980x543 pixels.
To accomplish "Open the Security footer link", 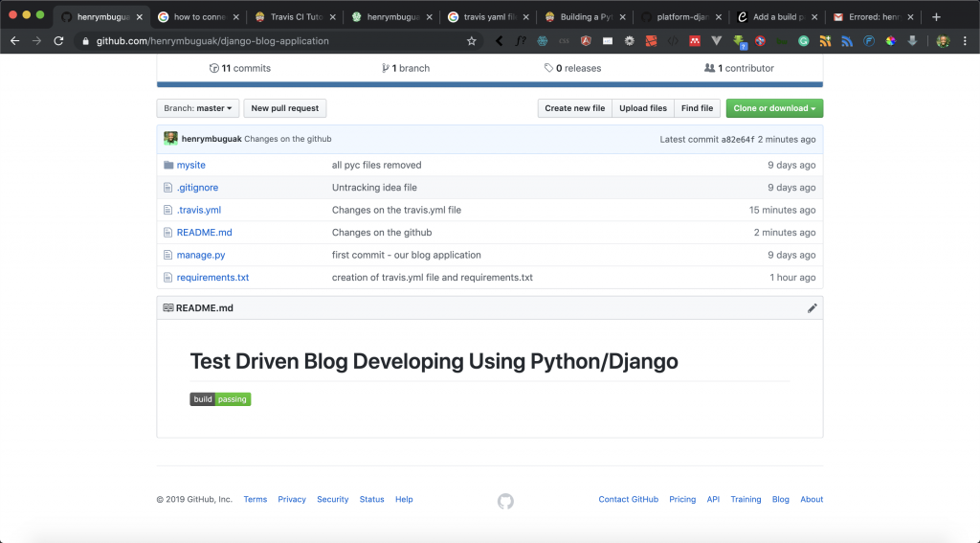I will pos(332,499).
